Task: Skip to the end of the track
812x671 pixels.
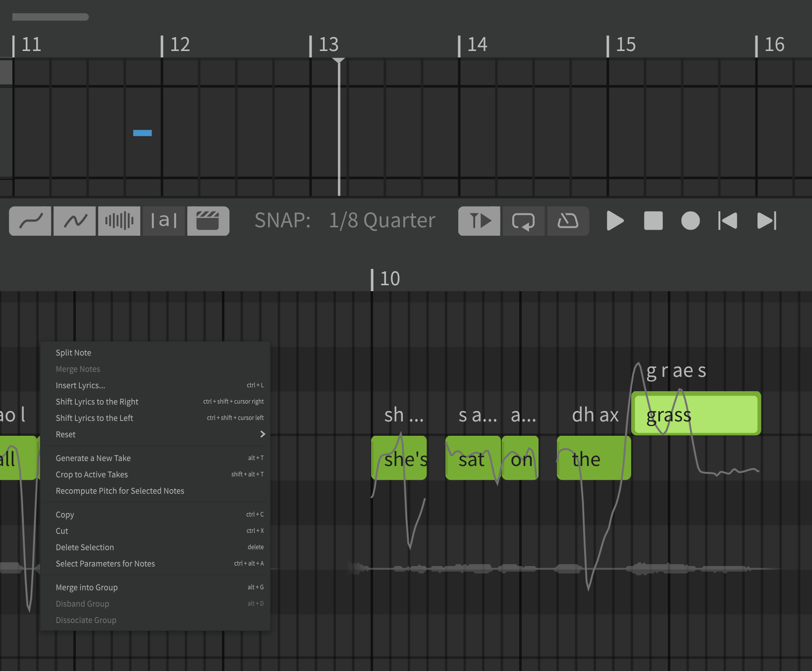Action: (767, 221)
